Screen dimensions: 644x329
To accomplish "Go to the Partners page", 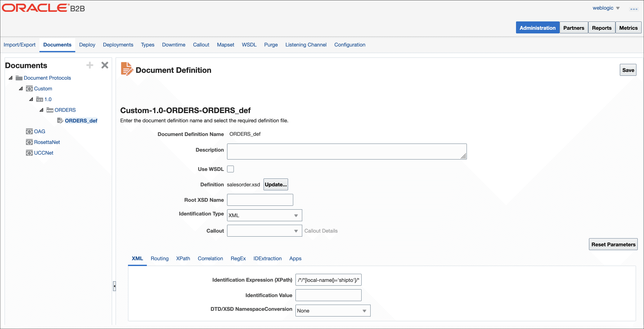I will pyautogui.click(x=573, y=28).
